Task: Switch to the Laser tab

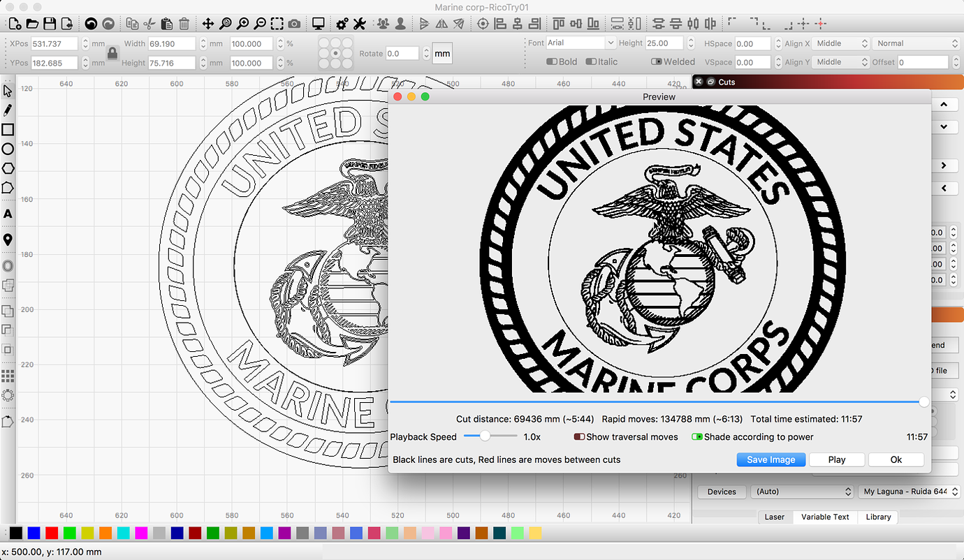Action: point(775,517)
